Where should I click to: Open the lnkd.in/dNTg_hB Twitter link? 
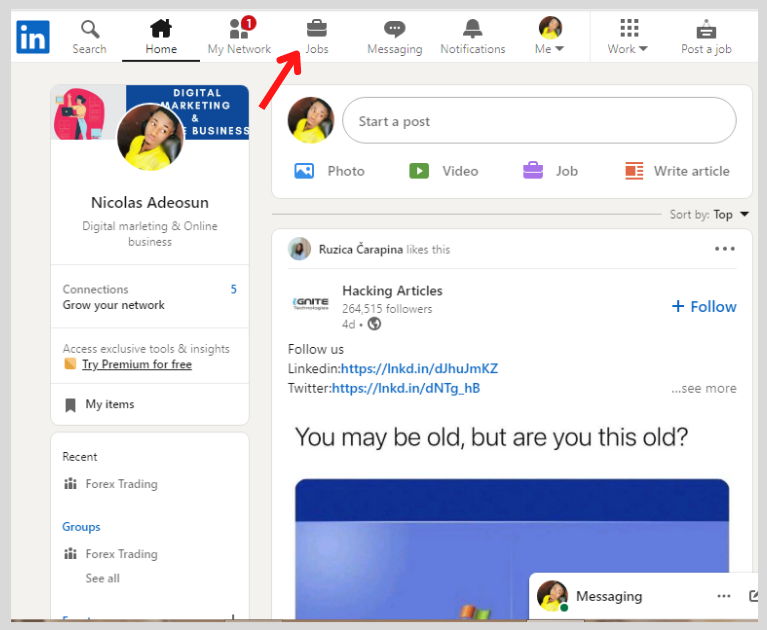pos(406,388)
